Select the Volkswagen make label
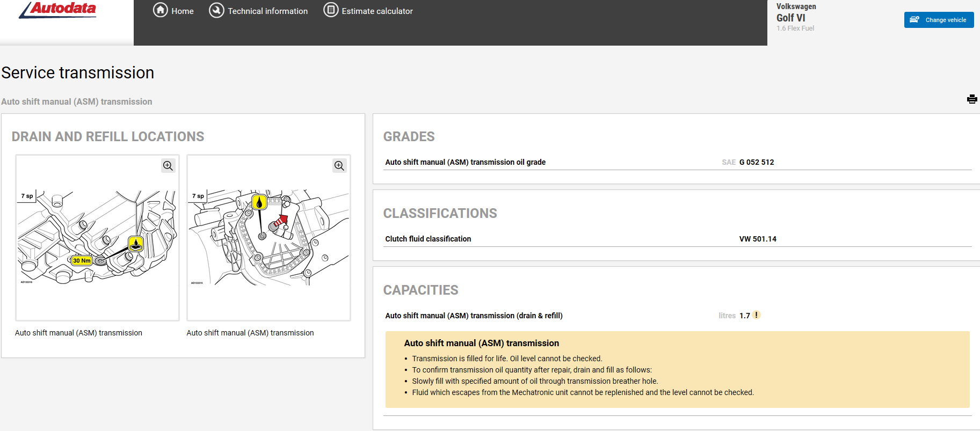Image resolution: width=980 pixels, height=431 pixels. pyautogui.click(x=796, y=6)
